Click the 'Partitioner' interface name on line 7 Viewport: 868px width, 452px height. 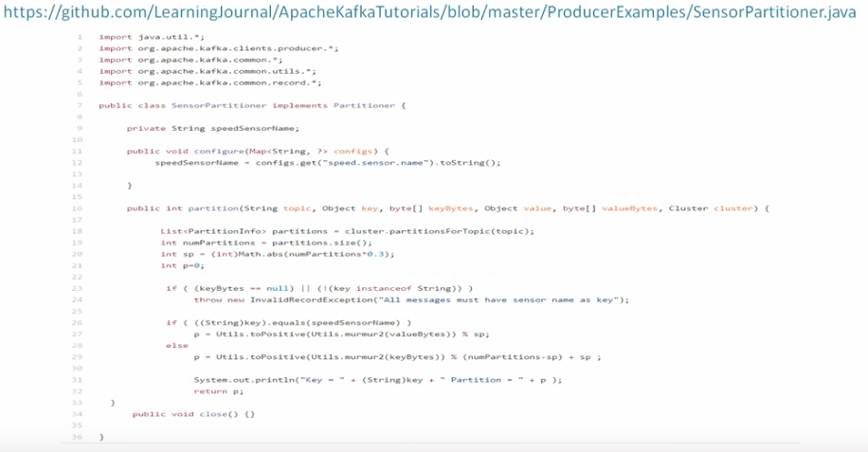(x=364, y=106)
